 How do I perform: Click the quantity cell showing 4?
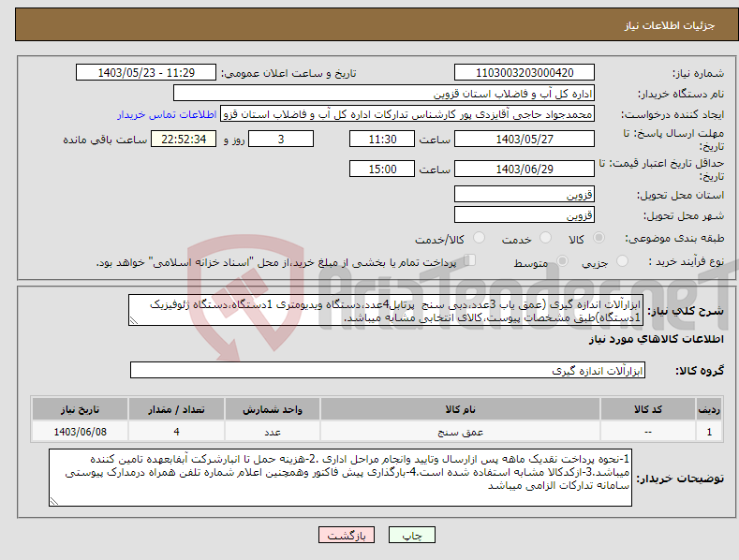176,432
